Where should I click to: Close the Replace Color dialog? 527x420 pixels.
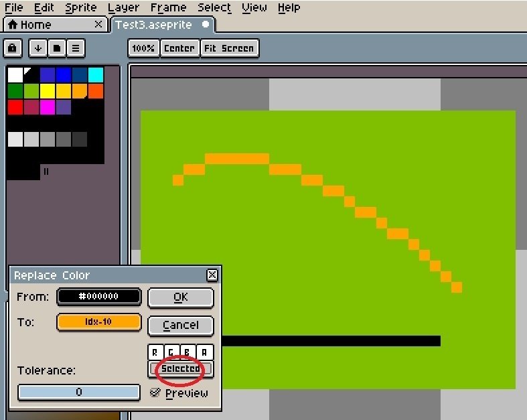pyautogui.click(x=212, y=275)
